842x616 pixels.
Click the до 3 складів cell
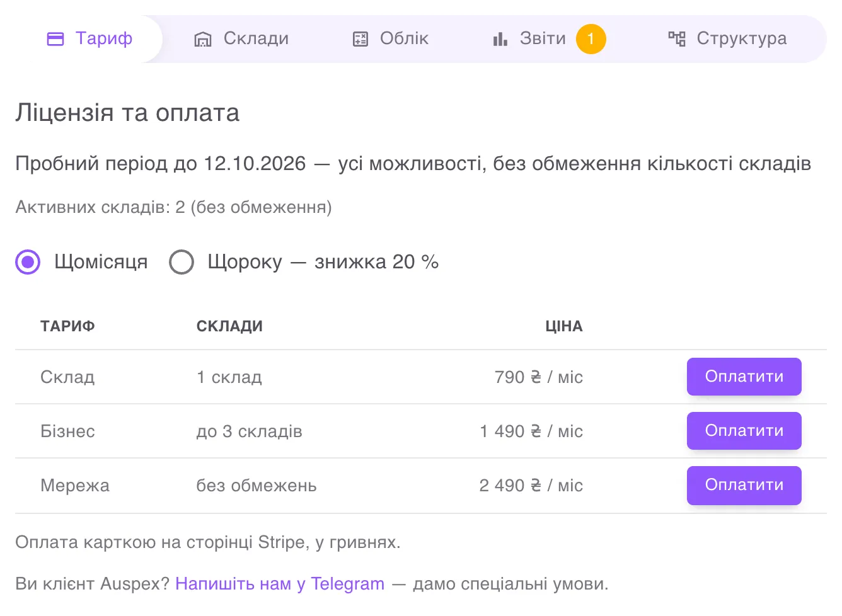pos(250,431)
